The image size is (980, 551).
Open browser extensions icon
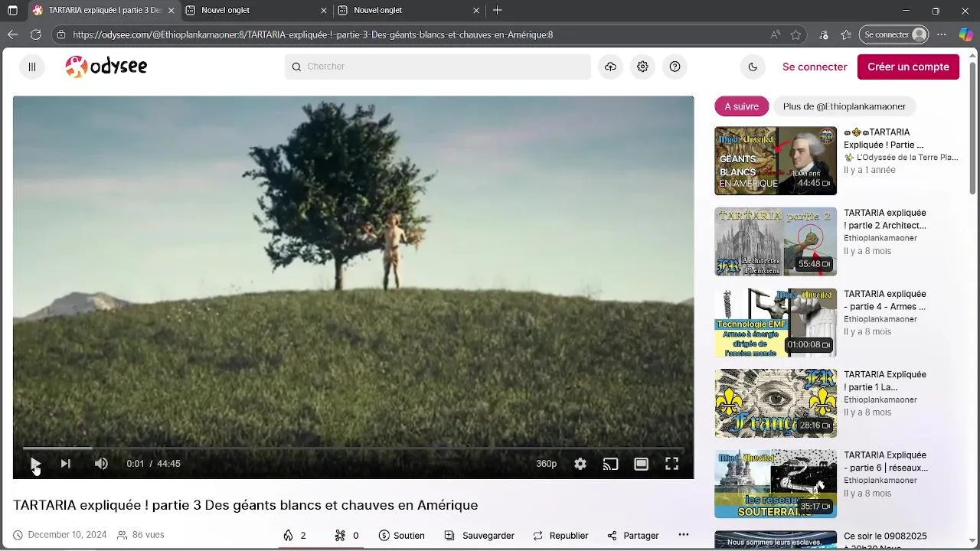click(x=824, y=34)
